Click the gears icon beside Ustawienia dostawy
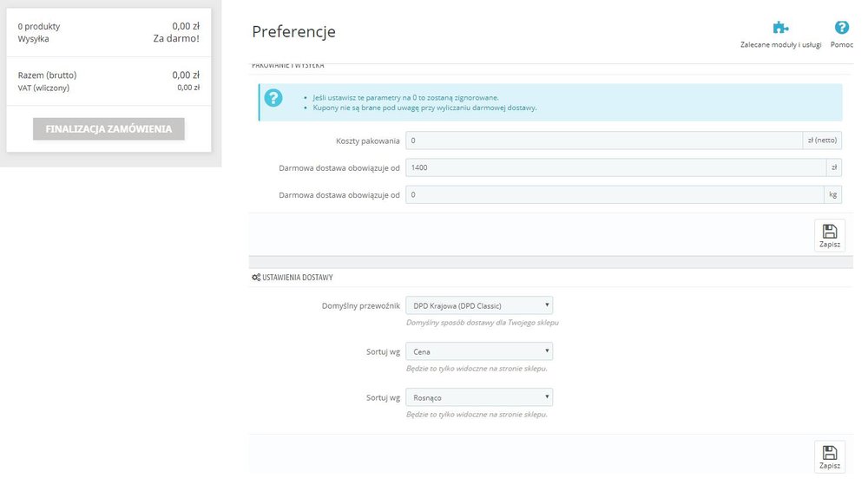This screenshot has height=491, width=868. coord(256,278)
